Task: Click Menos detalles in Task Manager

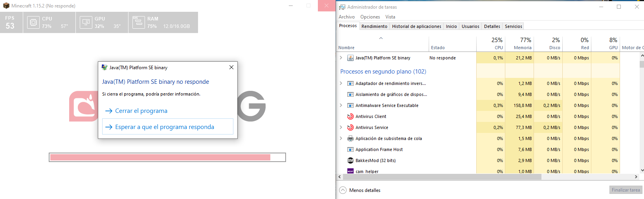Action: [360, 190]
